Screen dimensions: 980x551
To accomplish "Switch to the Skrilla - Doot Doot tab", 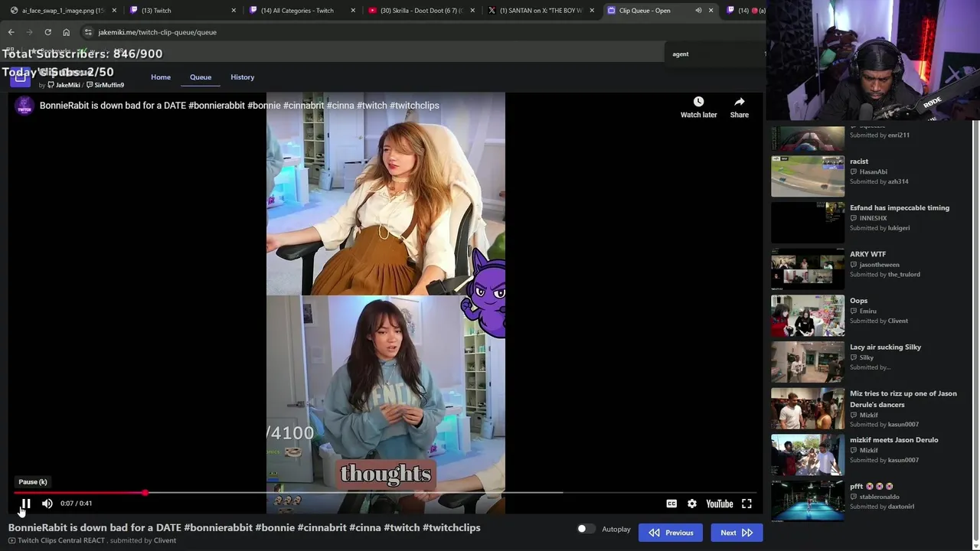I will click(422, 11).
